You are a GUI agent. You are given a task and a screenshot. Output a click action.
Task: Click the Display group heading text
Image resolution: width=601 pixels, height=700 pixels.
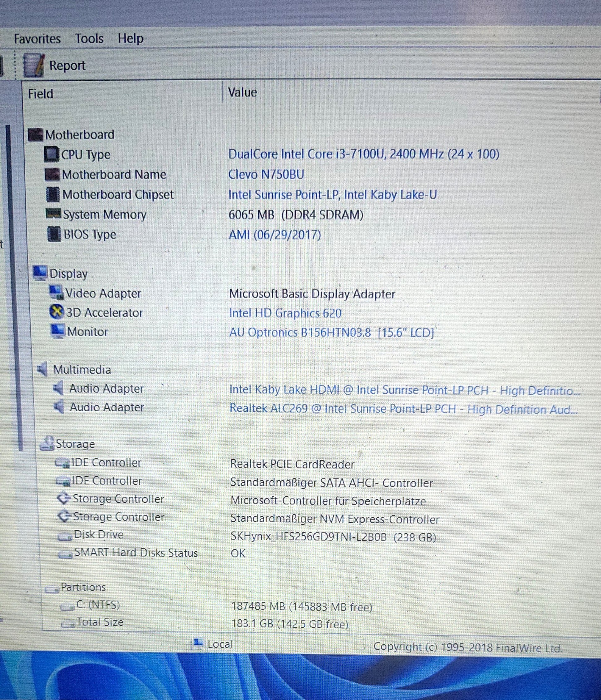[69, 274]
